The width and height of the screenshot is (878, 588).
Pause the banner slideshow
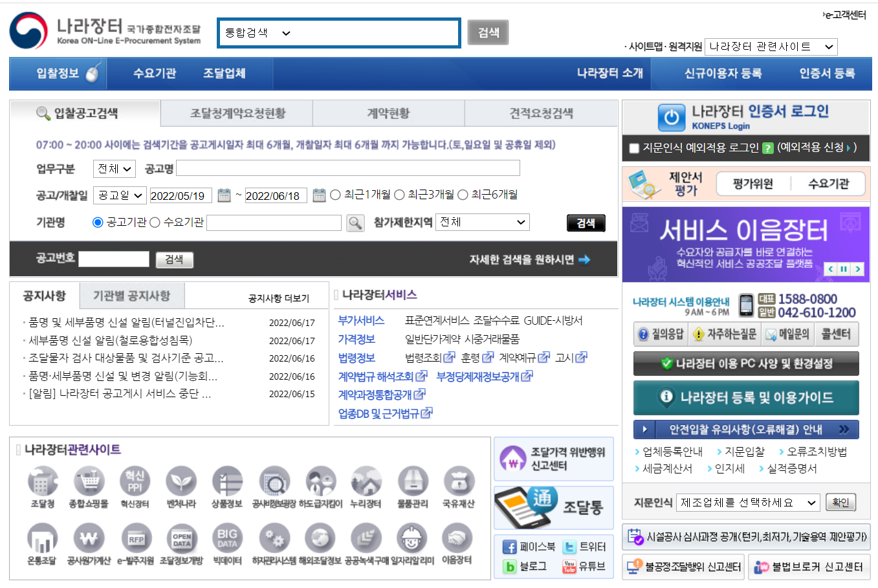(844, 269)
